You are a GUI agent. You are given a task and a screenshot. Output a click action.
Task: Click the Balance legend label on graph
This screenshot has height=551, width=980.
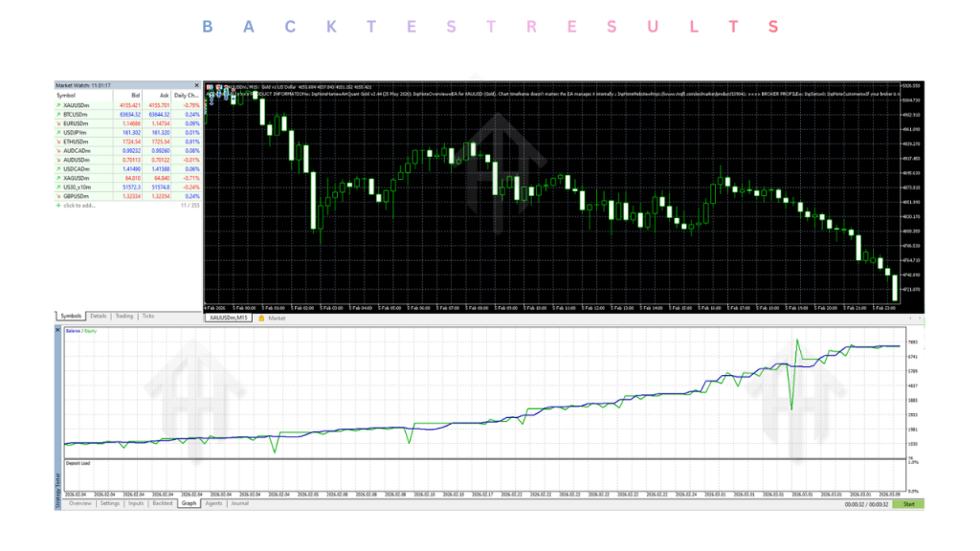(73, 331)
